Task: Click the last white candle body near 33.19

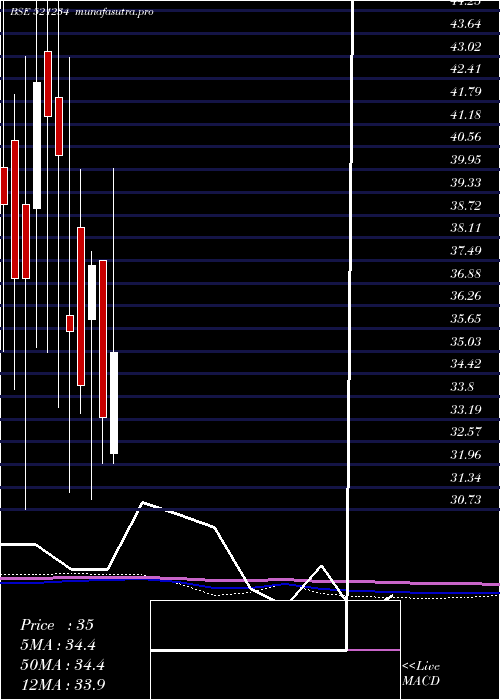Action: click(x=114, y=403)
